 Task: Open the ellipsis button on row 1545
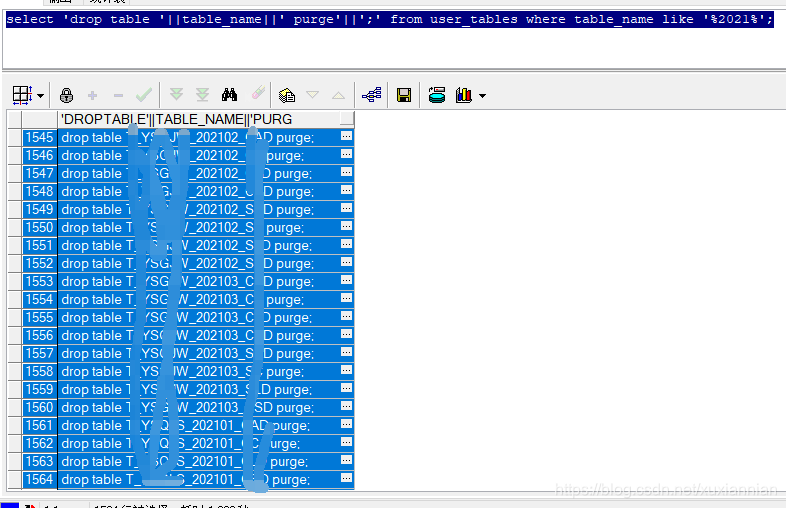[x=346, y=136]
